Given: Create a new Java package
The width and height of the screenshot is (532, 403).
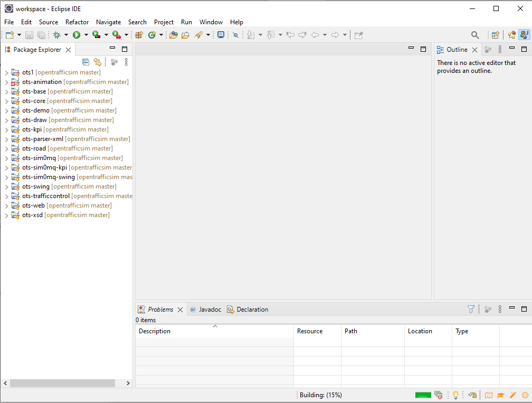Looking at the screenshot, I should 139,35.
